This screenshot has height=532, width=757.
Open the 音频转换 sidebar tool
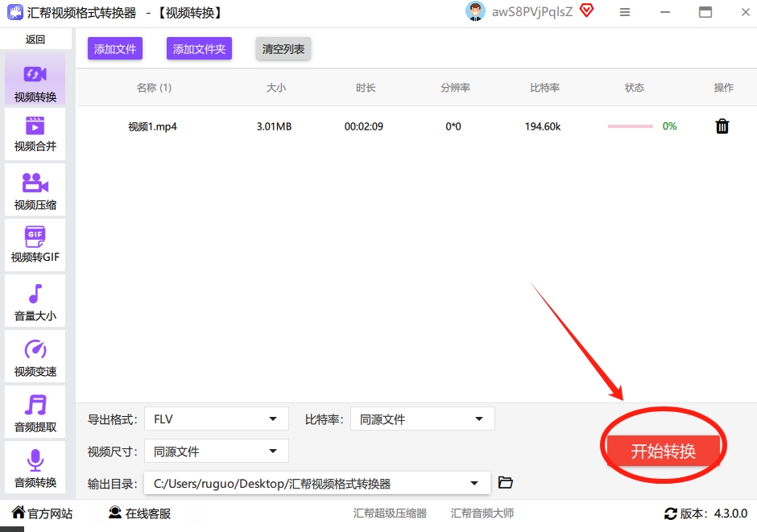click(x=35, y=468)
